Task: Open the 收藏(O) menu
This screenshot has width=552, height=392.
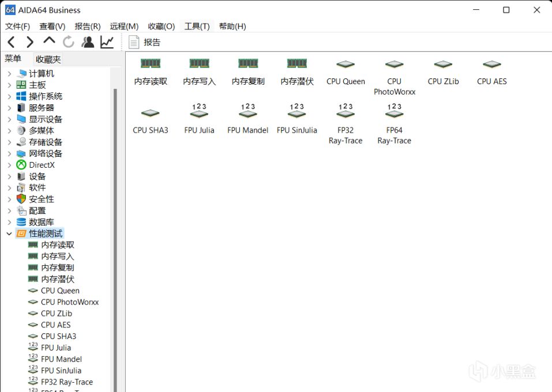Action: (x=162, y=27)
